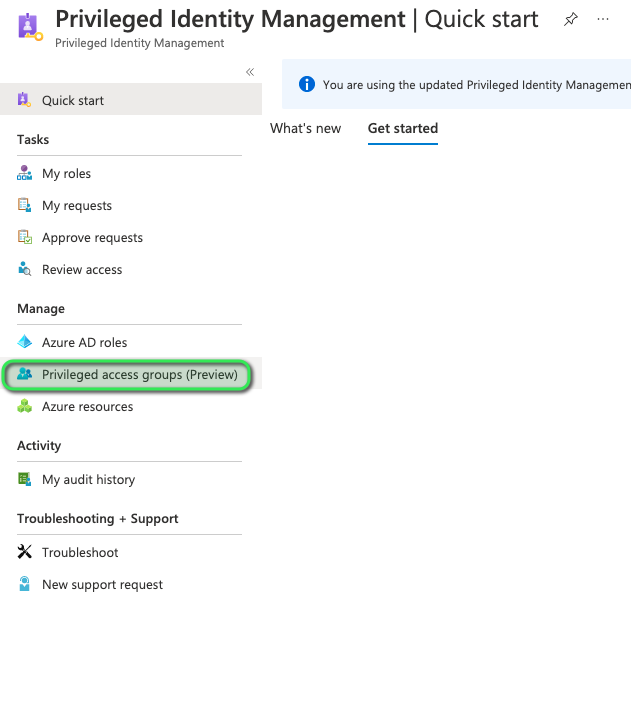This screenshot has width=631, height=703.
Task: Open Approve requests
Action: [92, 238]
